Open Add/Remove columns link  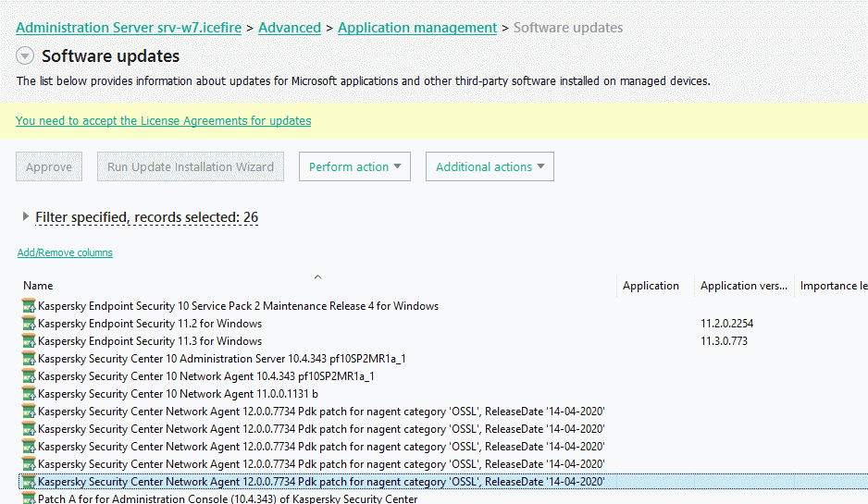coord(65,252)
